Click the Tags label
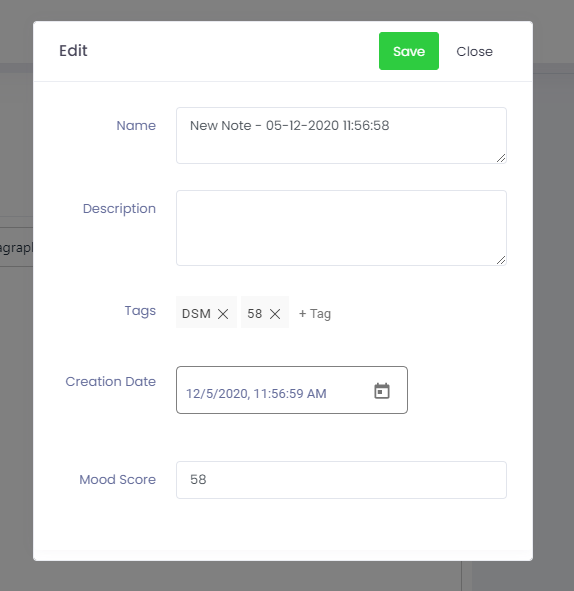The image size is (574, 591). (140, 311)
